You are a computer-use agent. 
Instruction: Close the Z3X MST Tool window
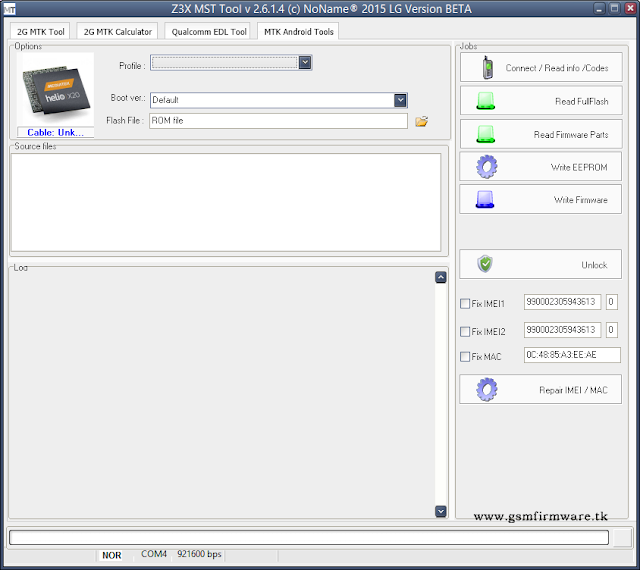tap(630, 9)
